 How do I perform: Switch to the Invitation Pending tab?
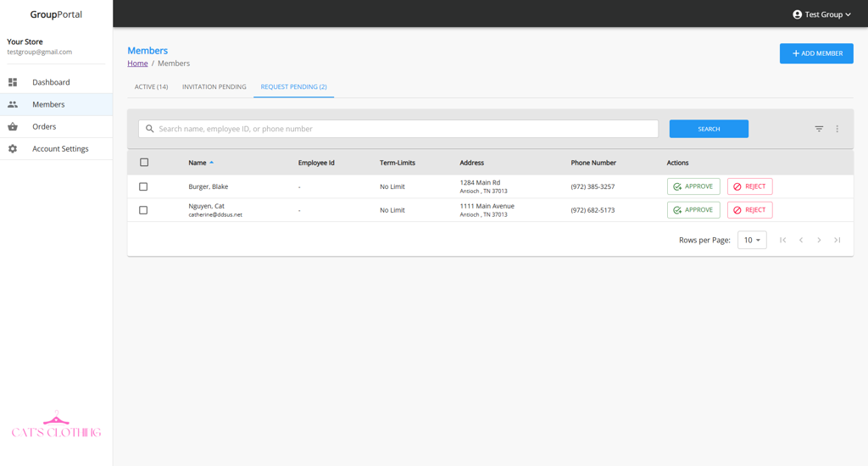[x=214, y=86]
